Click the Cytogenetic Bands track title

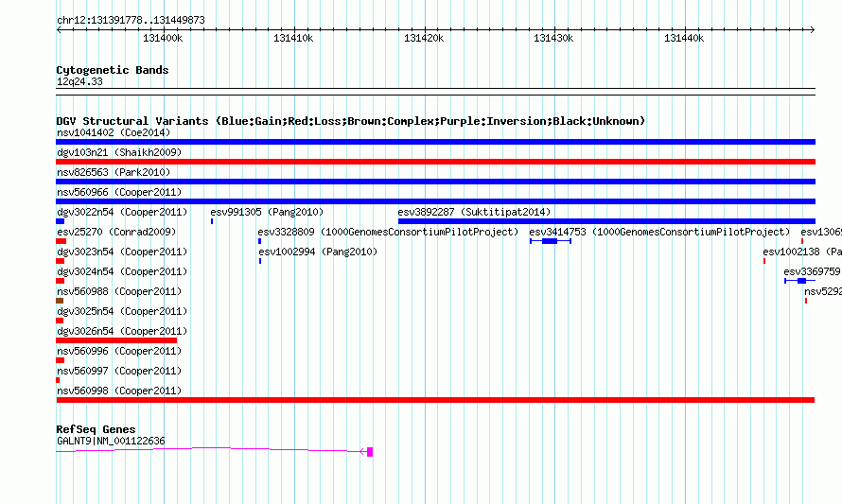tap(113, 70)
